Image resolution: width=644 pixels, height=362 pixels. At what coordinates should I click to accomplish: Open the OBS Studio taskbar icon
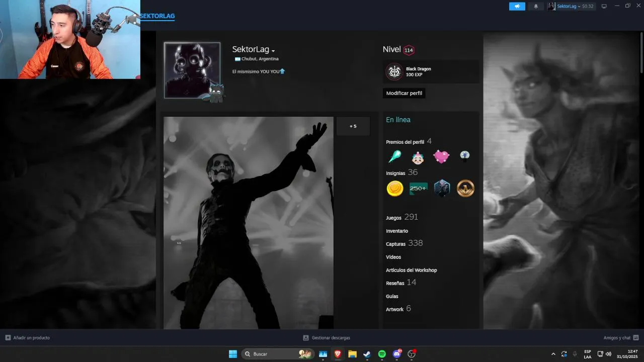coord(412,354)
